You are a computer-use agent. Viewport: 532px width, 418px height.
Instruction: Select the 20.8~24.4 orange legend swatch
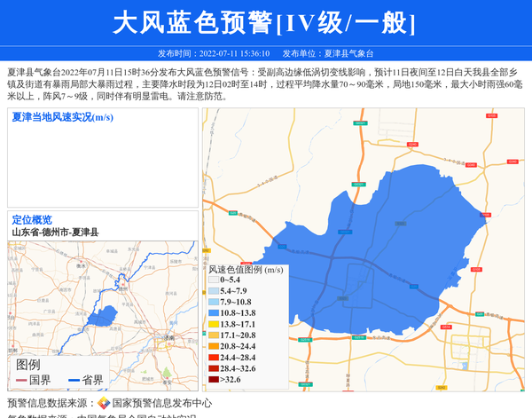[x=213, y=347]
